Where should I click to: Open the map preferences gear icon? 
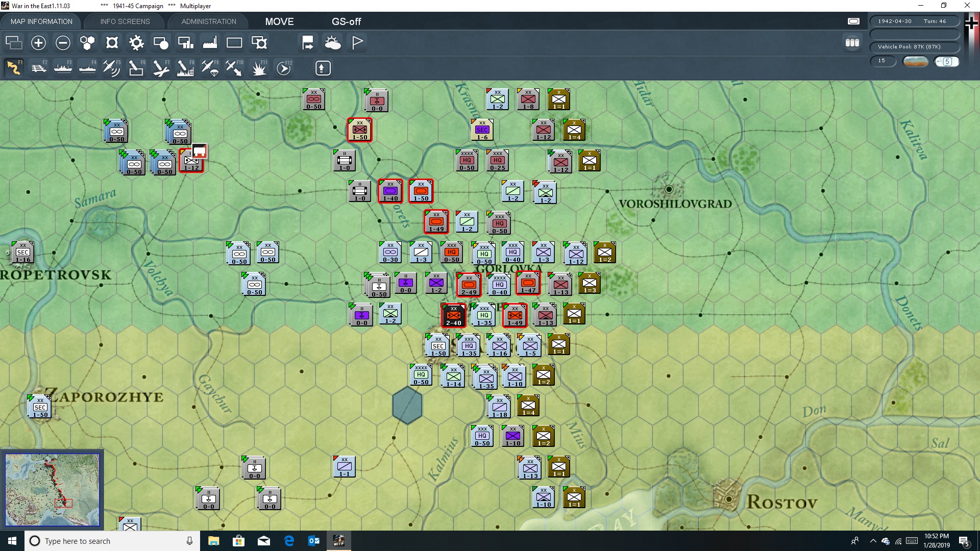coord(136,43)
